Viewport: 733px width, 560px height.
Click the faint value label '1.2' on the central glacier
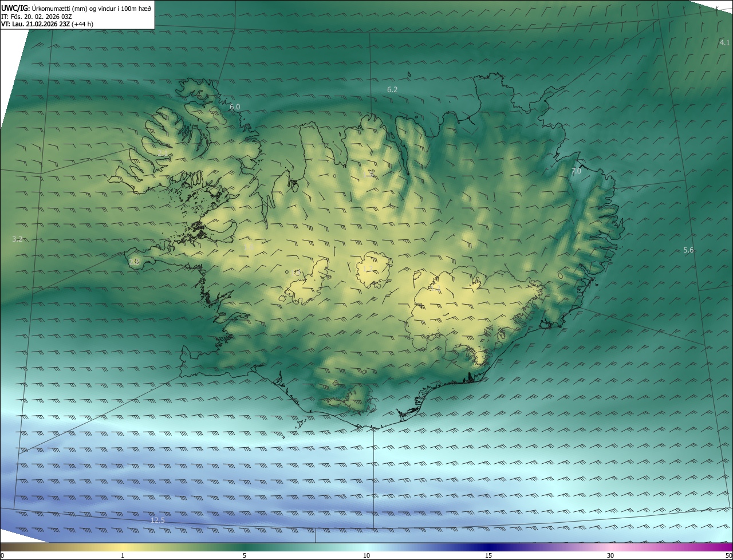(368, 268)
